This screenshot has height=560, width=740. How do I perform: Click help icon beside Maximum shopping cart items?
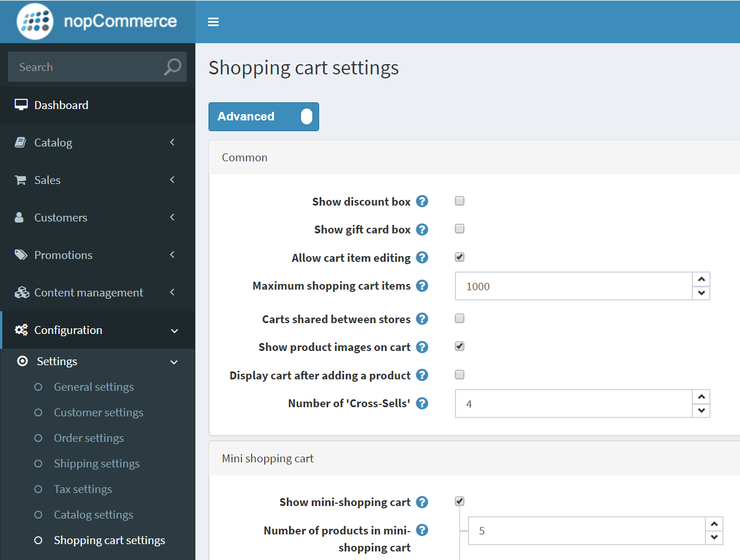coord(422,286)
